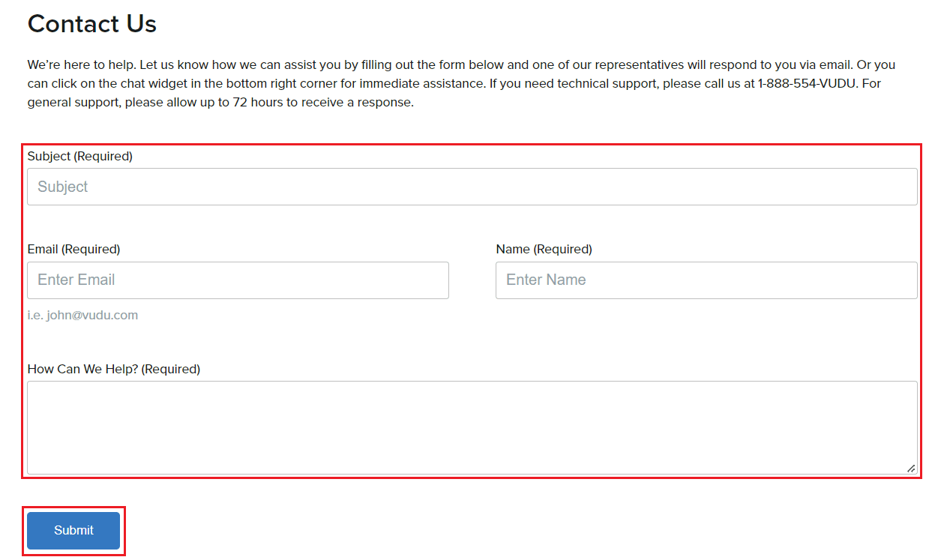
Task: Click the textarea resize handle in its corner
Action: [910, 468]
